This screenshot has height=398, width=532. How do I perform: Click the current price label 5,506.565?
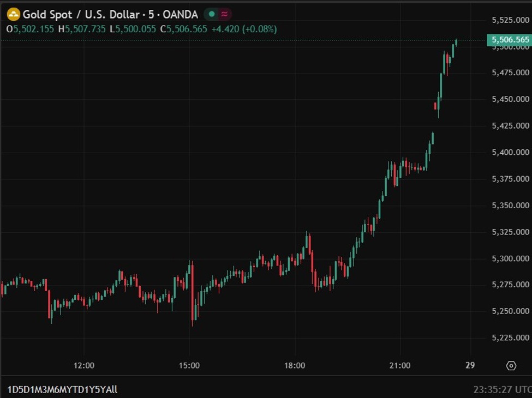(509, 40)
